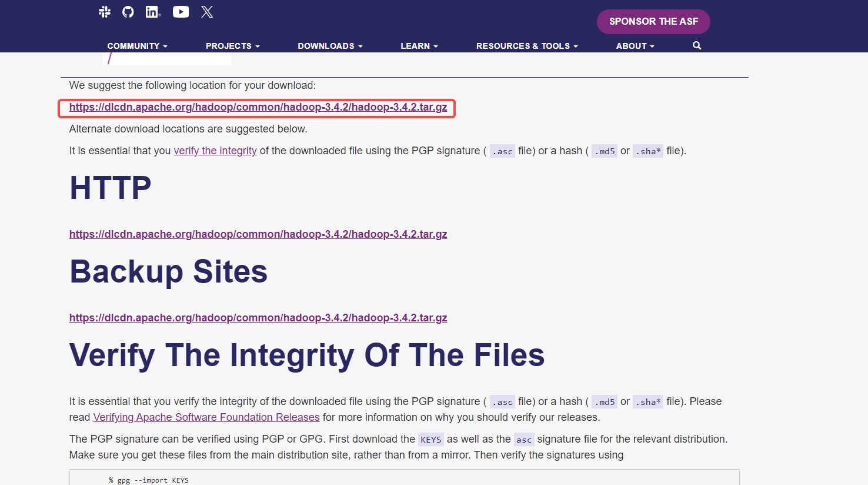This screenshot has width=868, height=485.
Task: Open Verifying Apache Software Foundation Releases link
Action: [x=206, y=417]
